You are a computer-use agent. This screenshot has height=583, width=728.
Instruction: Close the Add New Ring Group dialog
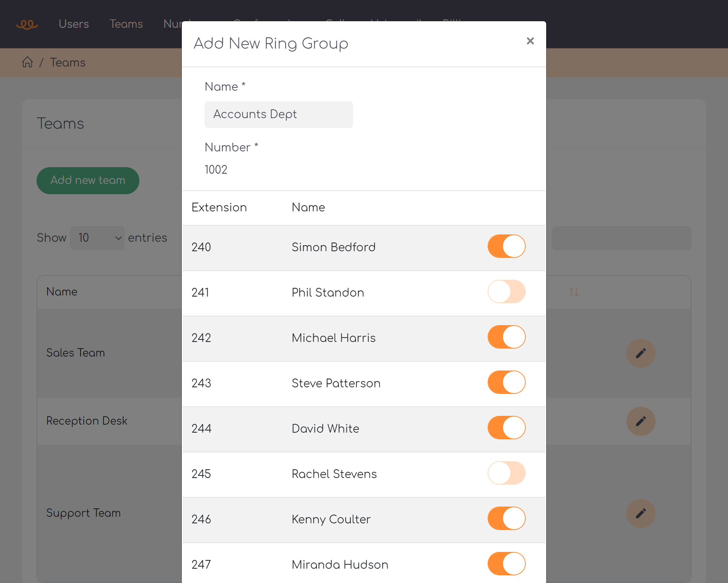pyautogui.click(x=530, y=41)
